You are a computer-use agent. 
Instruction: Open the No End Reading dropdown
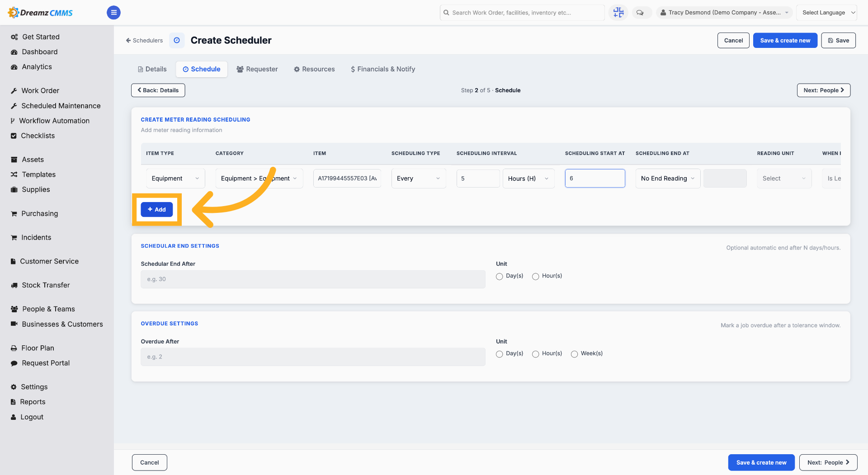tap(668, 179)
